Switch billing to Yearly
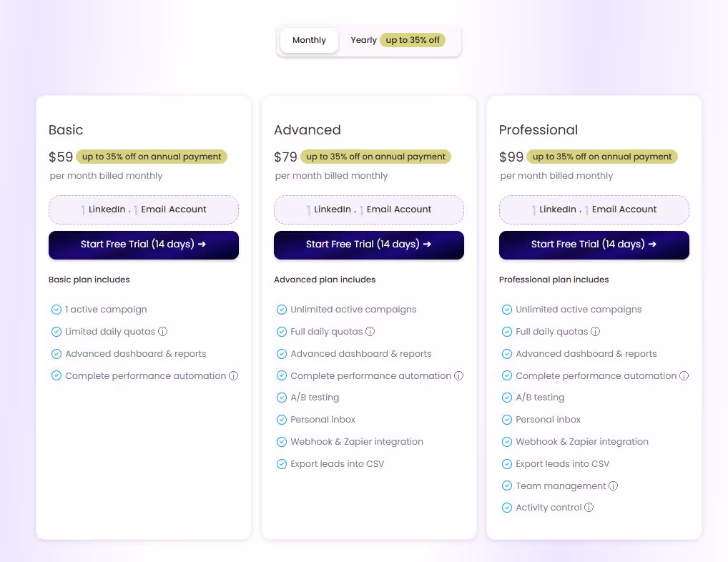The image size is (728, 562). (363, 40)
